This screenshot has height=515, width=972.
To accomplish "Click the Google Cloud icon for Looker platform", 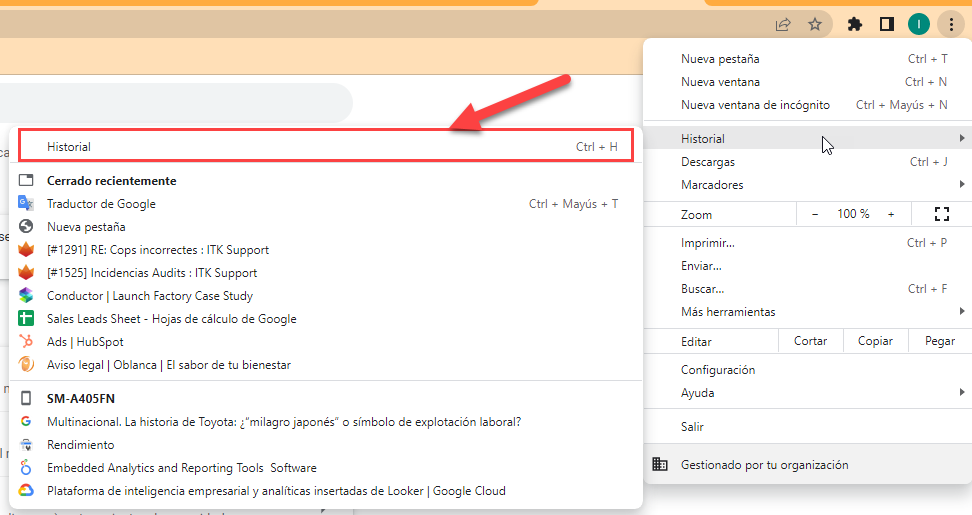I will [x=26, y=490].
